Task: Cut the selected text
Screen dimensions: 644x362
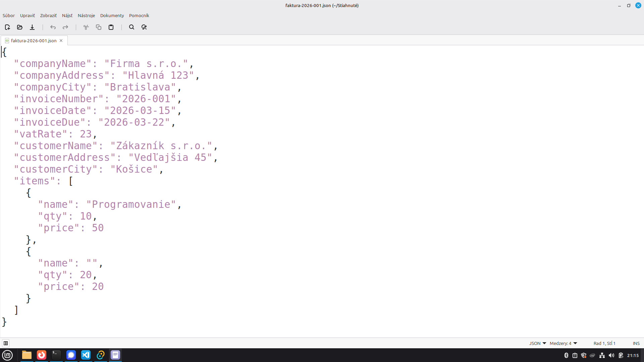Action: 86,27
